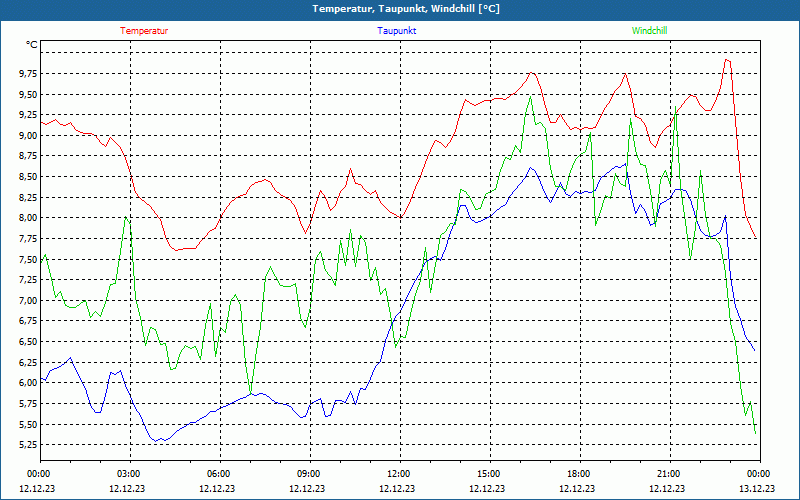Image resolution: width=800 pixels, height=500 pixels.
Task: Select the 9,25 y-axis value
Action: point(28,115)
